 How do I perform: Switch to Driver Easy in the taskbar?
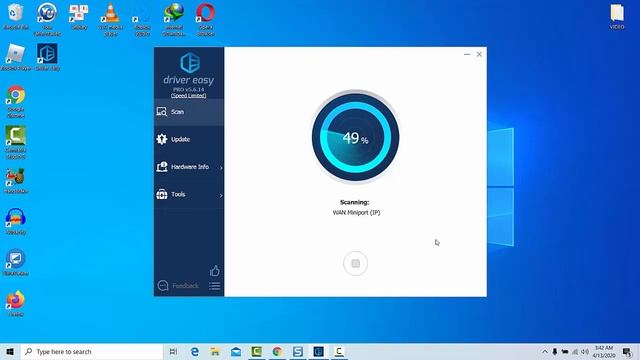coord(318,351)
